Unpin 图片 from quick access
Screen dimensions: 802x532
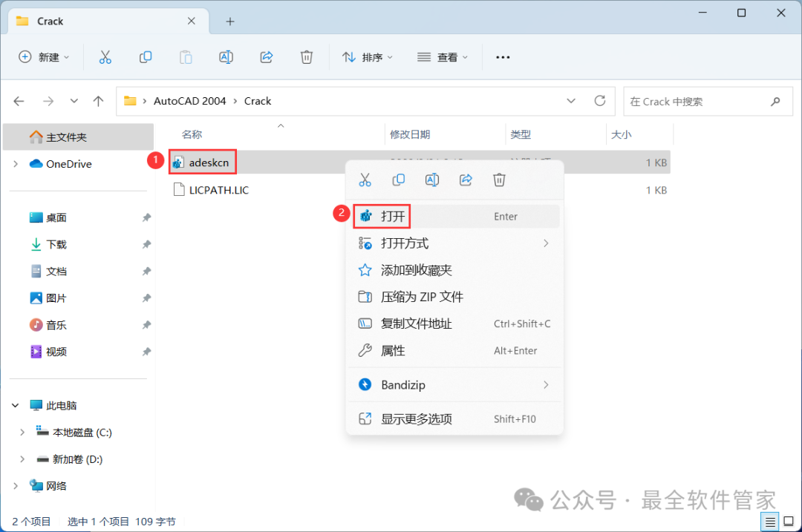(x=146, y=298)
